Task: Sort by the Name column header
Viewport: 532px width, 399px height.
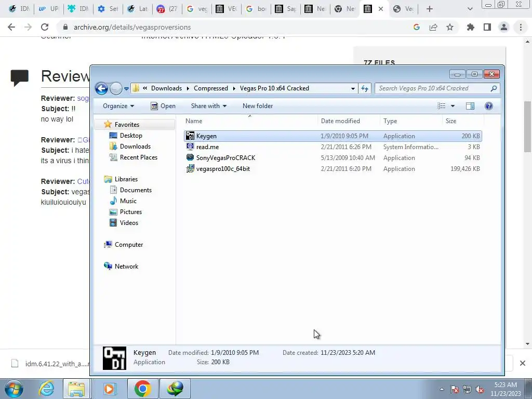Action: tap(250, 121)
